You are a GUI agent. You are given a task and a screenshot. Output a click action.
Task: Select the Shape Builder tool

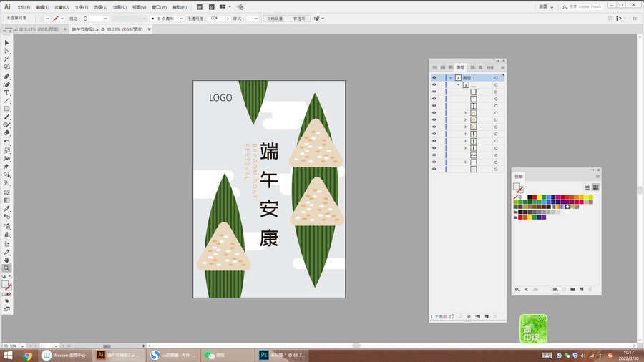(6, 175)
